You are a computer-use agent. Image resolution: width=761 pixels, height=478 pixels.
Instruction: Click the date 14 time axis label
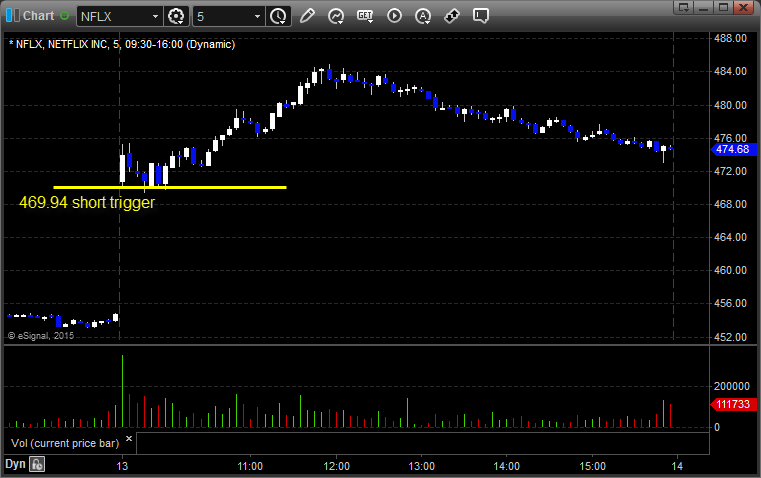[677, 466]
